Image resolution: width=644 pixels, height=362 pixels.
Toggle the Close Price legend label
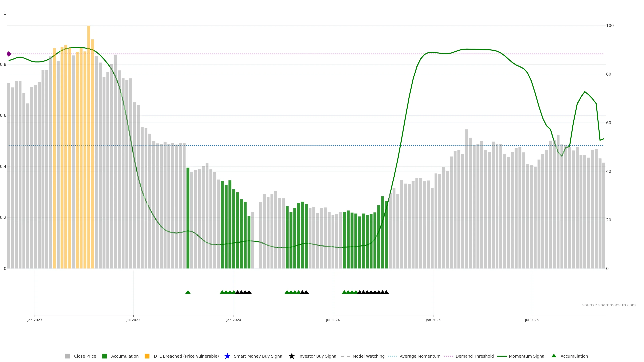pyautogui.click(x=85, y=356)
